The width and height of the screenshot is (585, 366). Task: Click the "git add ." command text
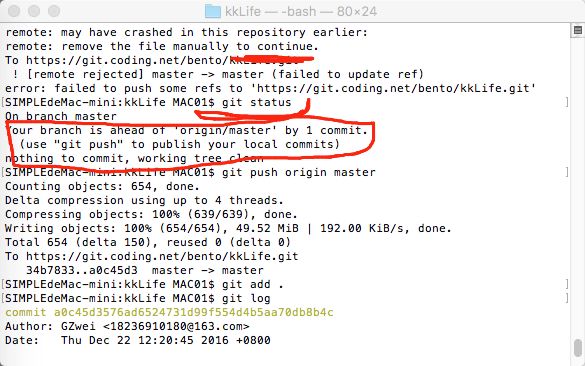[x=253, y=284]
